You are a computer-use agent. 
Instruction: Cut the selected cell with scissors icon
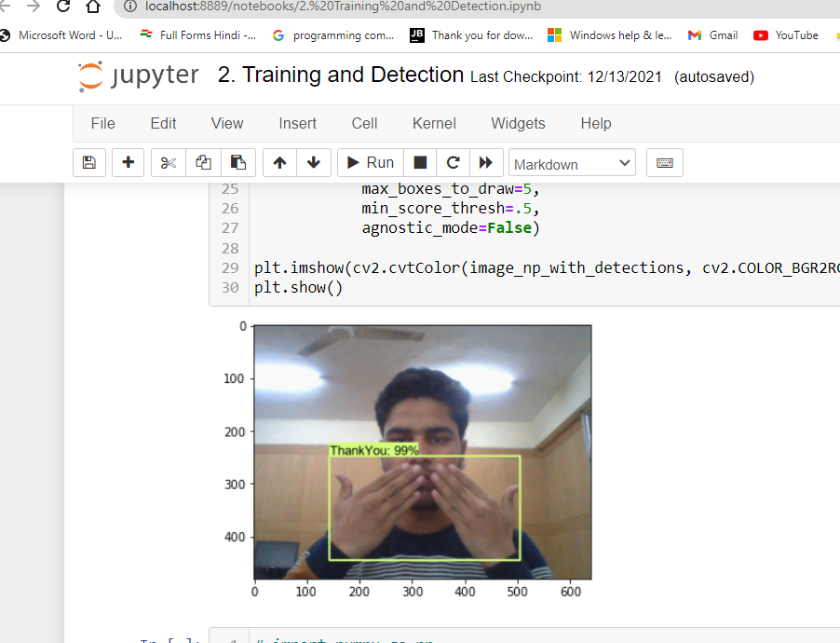click(168, 162)
